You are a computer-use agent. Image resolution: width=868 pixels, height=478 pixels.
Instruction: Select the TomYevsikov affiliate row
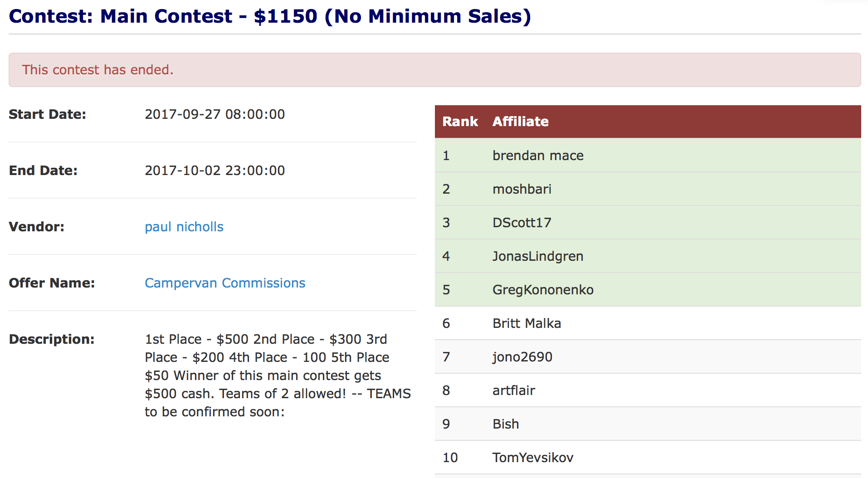[x=648, y=457]
